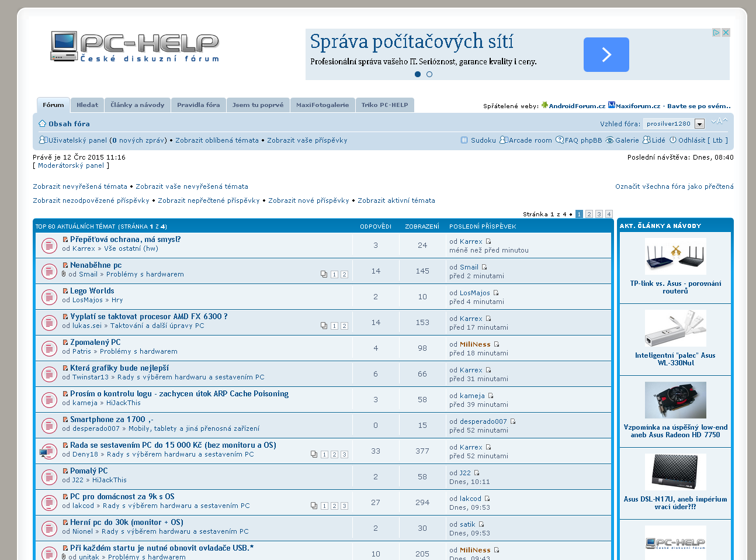Click the new-post icon before Lego Worlds
This screenshot has width=756, height=560.
point(65,291)
